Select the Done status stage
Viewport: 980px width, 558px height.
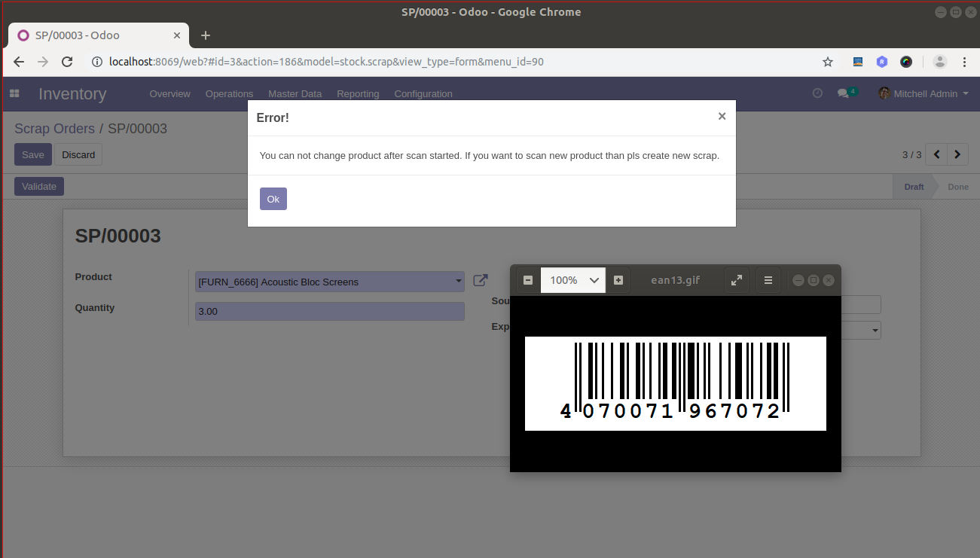[958, 187]
